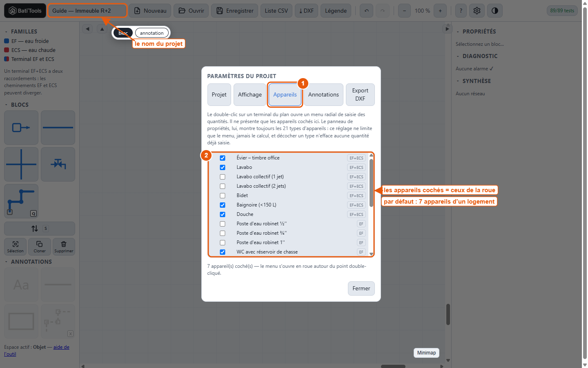This screenshot has height=368, width=588.
Task: Select the routed pipe path tool
Action: [21, 201]
